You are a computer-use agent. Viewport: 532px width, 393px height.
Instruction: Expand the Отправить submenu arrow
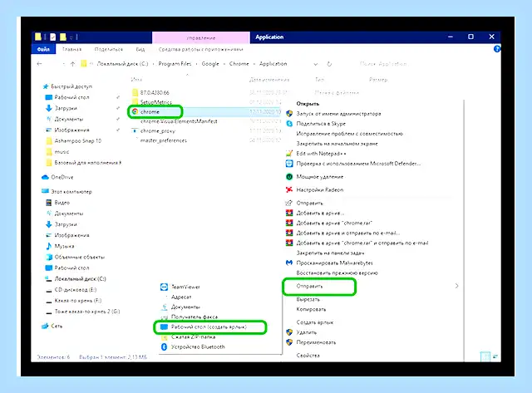tap(456, 286)
